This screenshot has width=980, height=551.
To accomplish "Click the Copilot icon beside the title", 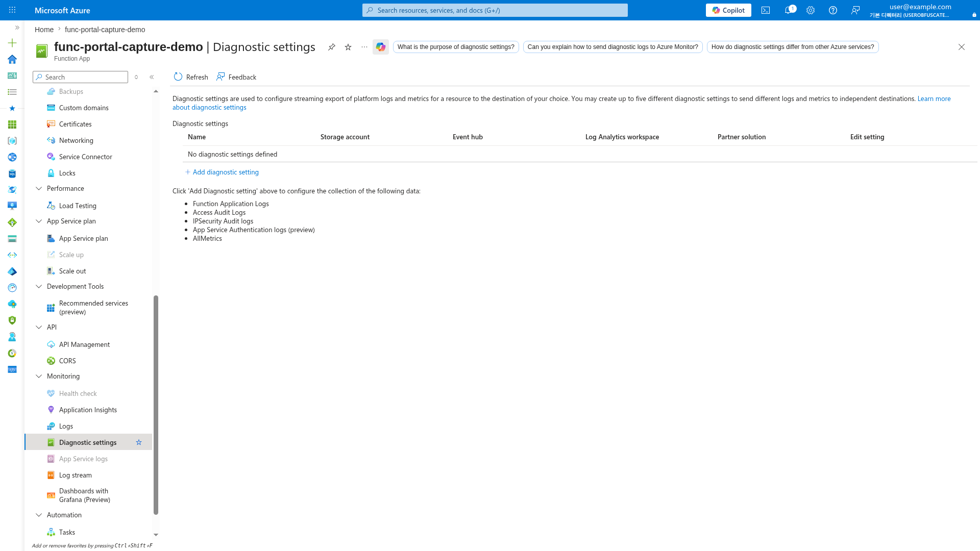I will point(381,47).
